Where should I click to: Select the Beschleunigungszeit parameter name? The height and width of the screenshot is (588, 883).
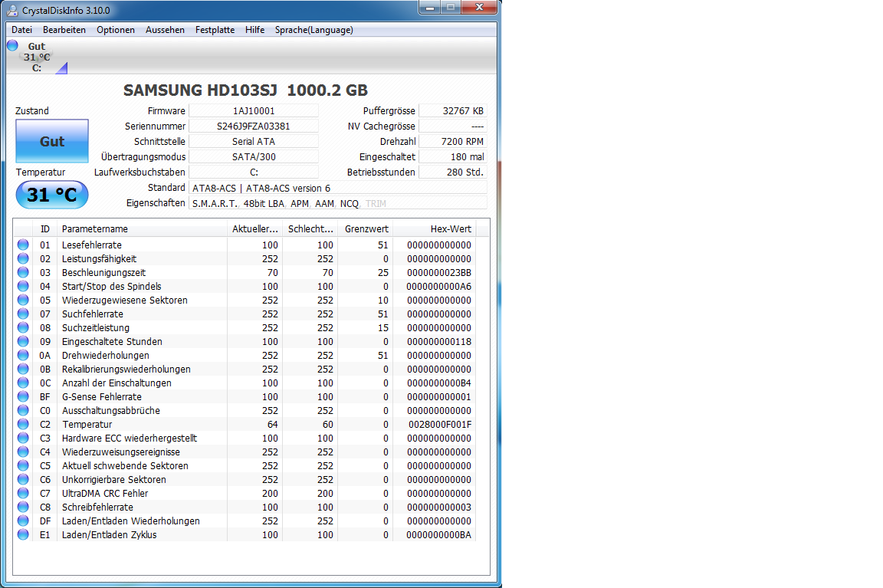pos(103,273)
